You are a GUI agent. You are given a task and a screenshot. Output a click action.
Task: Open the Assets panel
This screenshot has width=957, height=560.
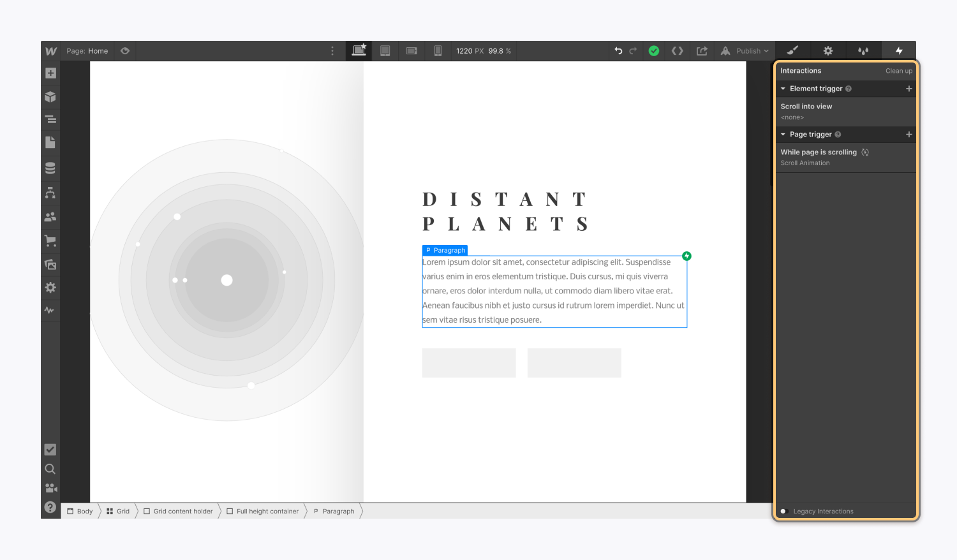click(x=50, y=264)
